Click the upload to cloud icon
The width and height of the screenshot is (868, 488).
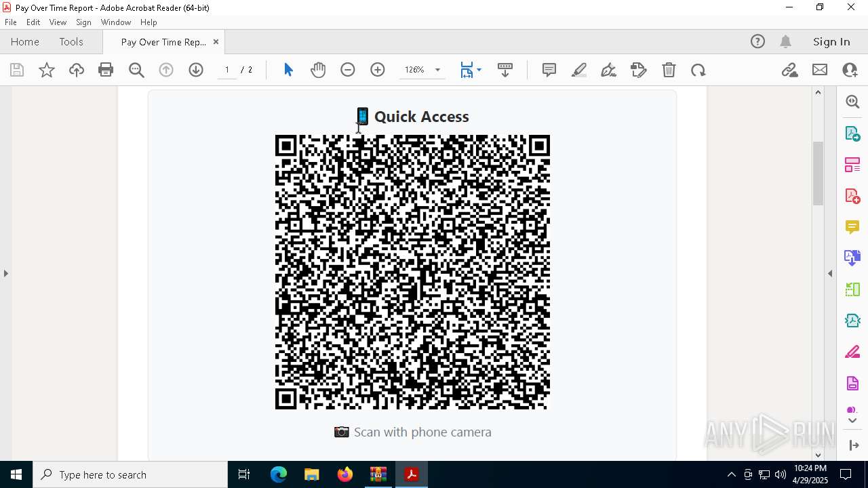(77, 70)
